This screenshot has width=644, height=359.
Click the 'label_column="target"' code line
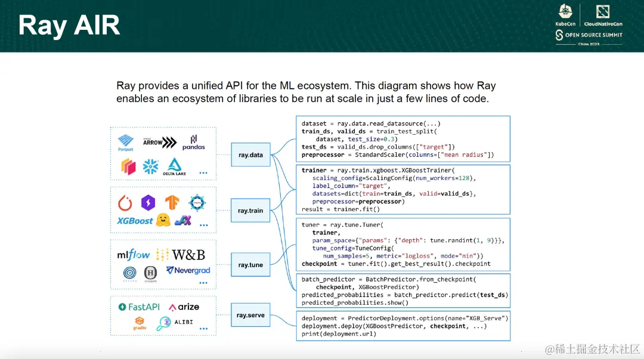tap(351, 185)
